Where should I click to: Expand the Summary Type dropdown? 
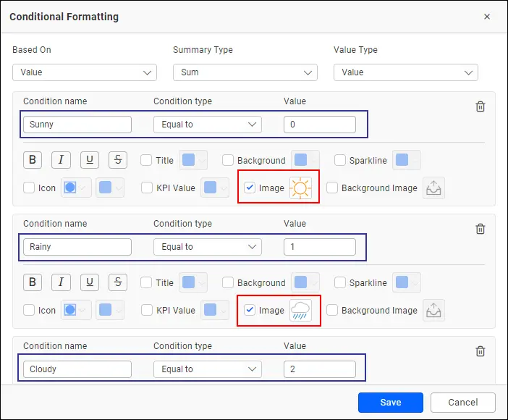tap(245, 72)
